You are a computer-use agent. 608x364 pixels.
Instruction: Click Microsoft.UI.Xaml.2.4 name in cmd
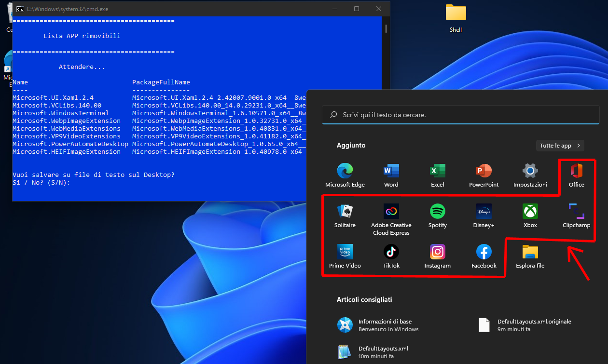pyautogui.click(x=53, y=98)
